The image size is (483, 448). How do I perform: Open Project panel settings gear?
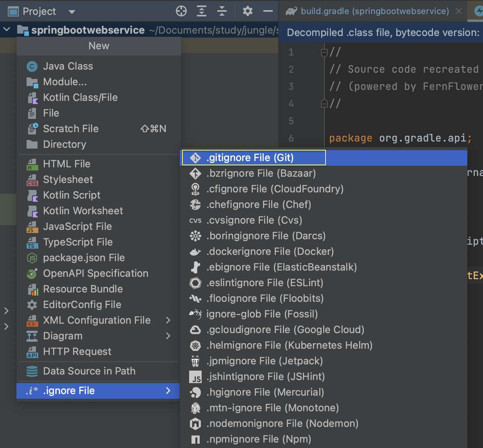(248, 11)
